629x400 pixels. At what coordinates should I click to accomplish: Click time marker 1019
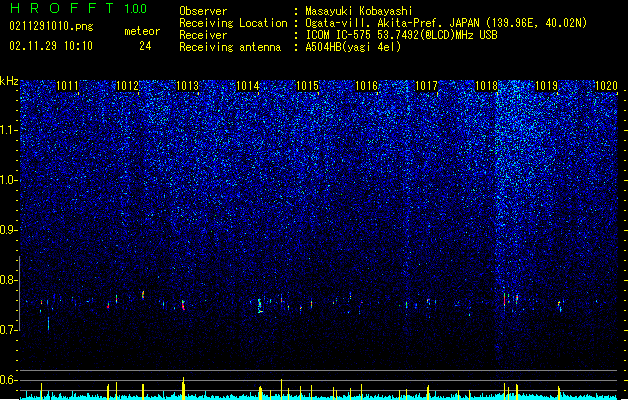tap(546, 86)
